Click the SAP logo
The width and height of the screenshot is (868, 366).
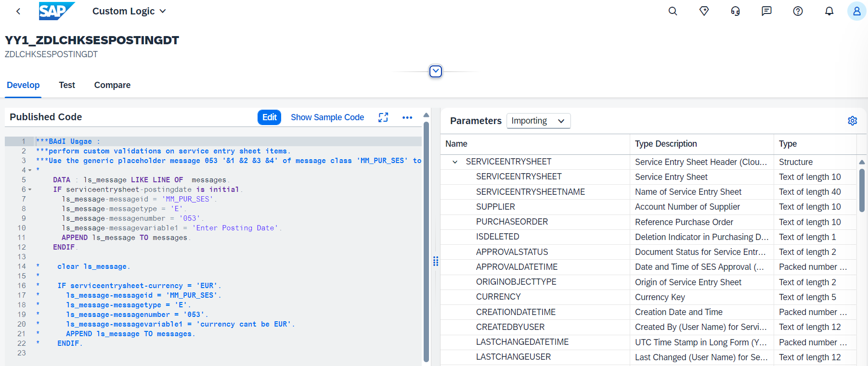click(x=57, y=11)
